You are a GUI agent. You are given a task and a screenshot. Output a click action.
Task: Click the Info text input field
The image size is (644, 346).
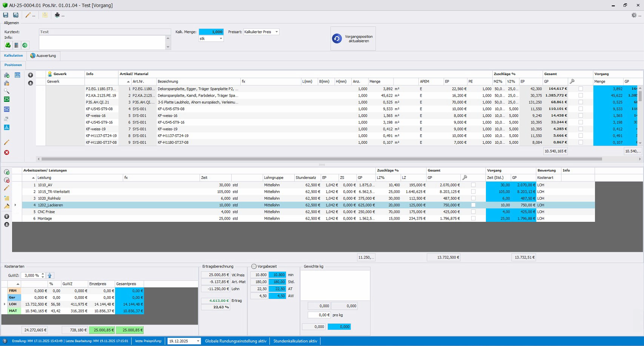click(x=102, y=42)
